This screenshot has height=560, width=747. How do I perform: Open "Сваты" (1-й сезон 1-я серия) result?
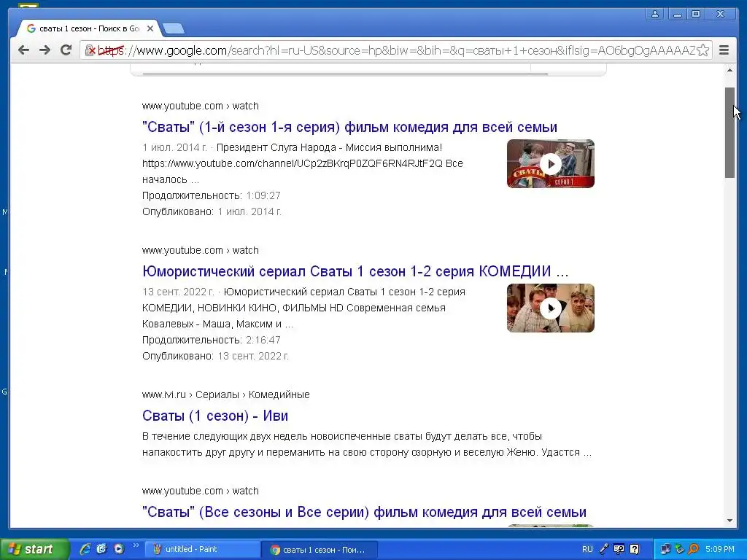click(x=349, y=127)
